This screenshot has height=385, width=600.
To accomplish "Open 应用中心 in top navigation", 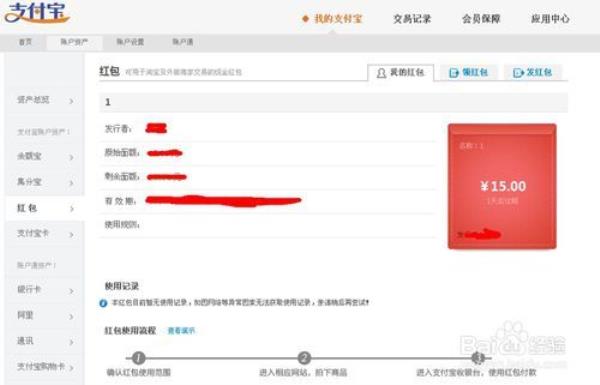I will coord(550,19).
